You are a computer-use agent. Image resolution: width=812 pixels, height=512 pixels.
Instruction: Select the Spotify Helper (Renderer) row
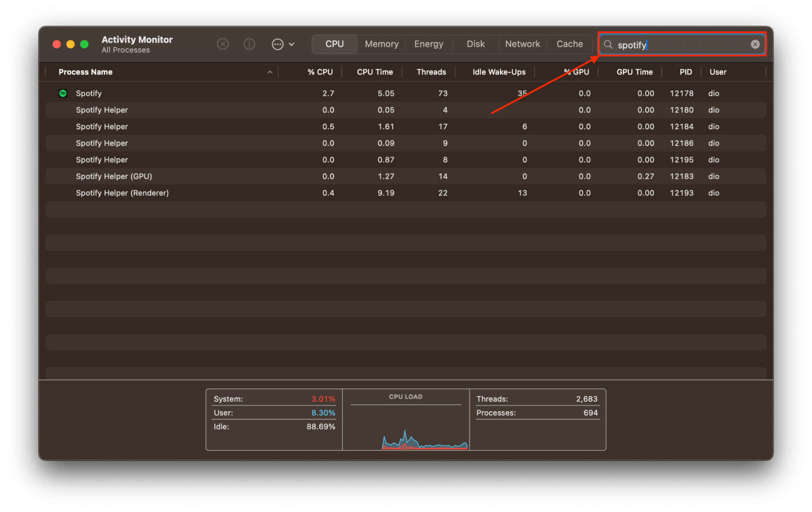pyautogui.click(x=406, y=193)
